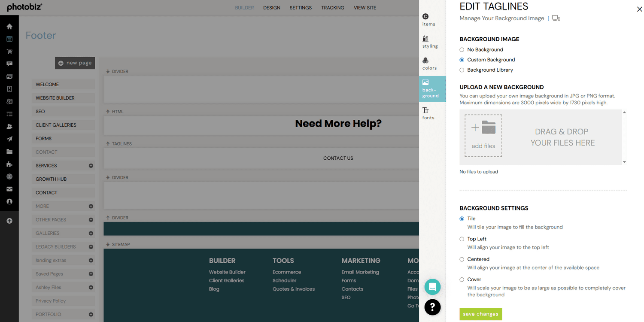The height and width of the screenshot is (322, 644).
Task: Select the Custom Background radio option
Action: click(462, 60)
